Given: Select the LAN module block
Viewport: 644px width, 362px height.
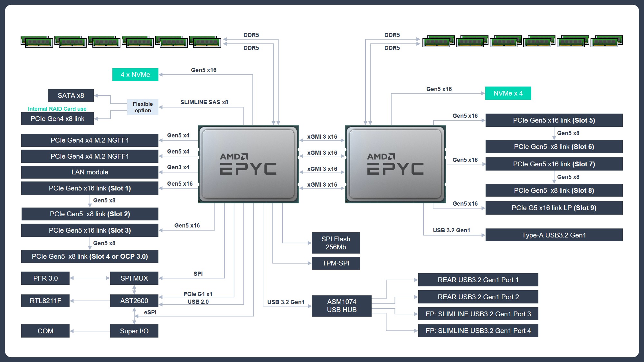Looking at the screenshot, I should pyautogui.click(x=90, y=172).
